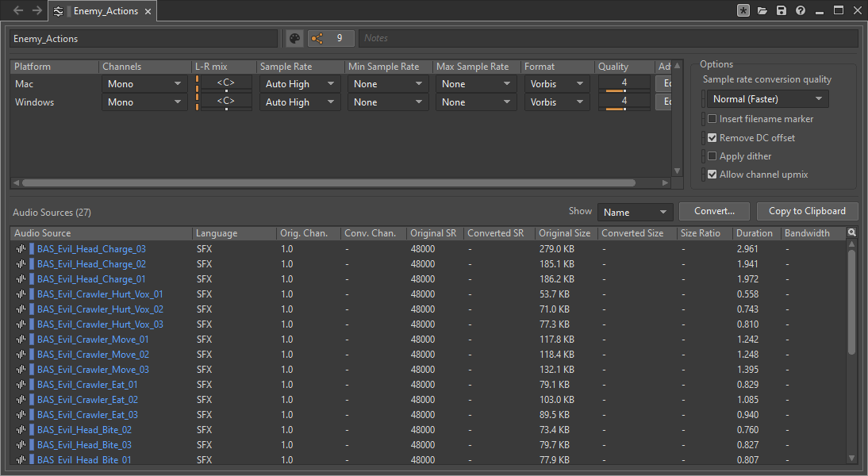Screen dimensions: 868x476
Task: Toggle the Apply dither checkbox
Action: [x=712, y=156]
